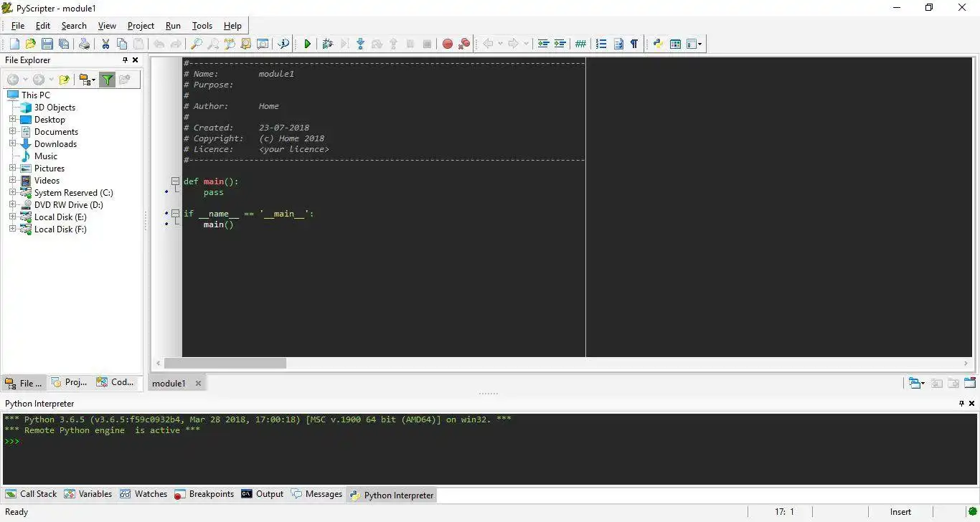The height and width of the screenshot is (522, 980).
Task: Click the Find (magnifier) toolbar icon
Action: pos(196,44)
